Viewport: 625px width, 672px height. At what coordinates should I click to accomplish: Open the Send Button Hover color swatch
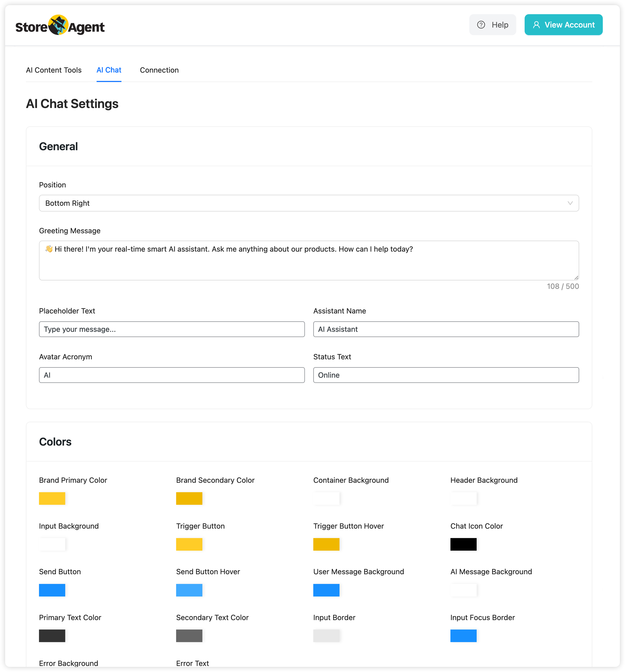pyautogui.click(x=189, y=590)
